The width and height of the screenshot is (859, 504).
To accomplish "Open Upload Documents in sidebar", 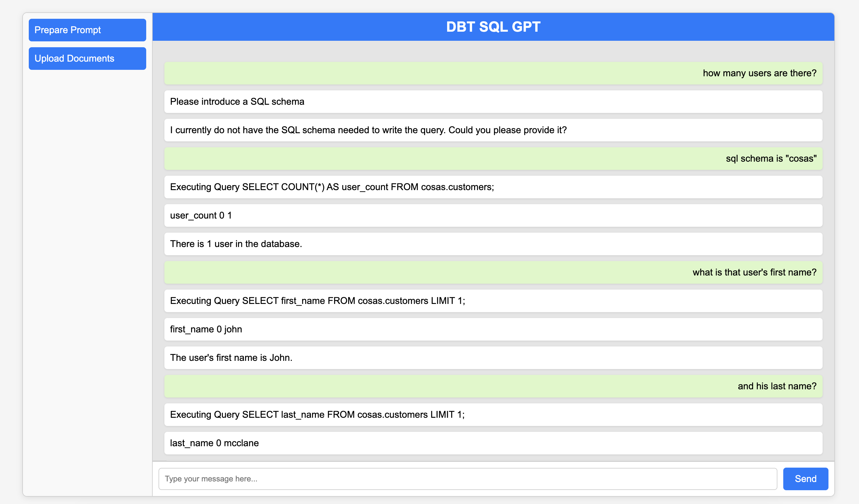I will [87, 59].
